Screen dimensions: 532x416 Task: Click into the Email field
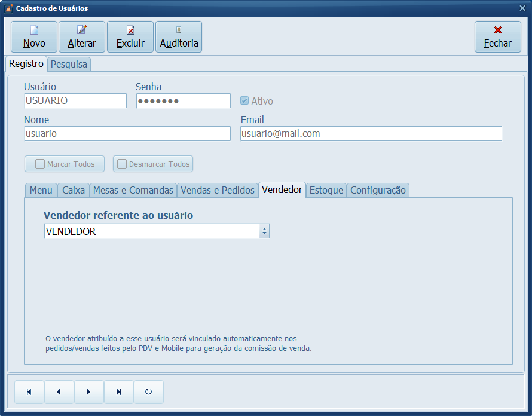point(371,134)
